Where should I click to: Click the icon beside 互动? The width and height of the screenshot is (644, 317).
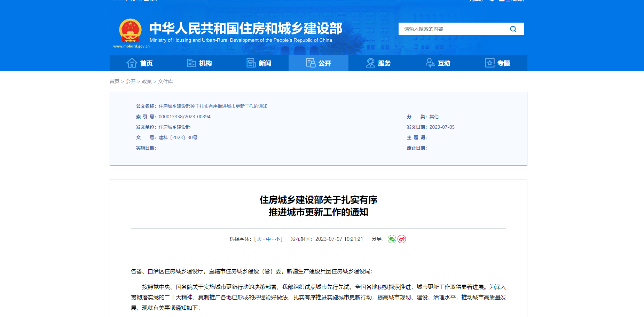pos(430,63)
